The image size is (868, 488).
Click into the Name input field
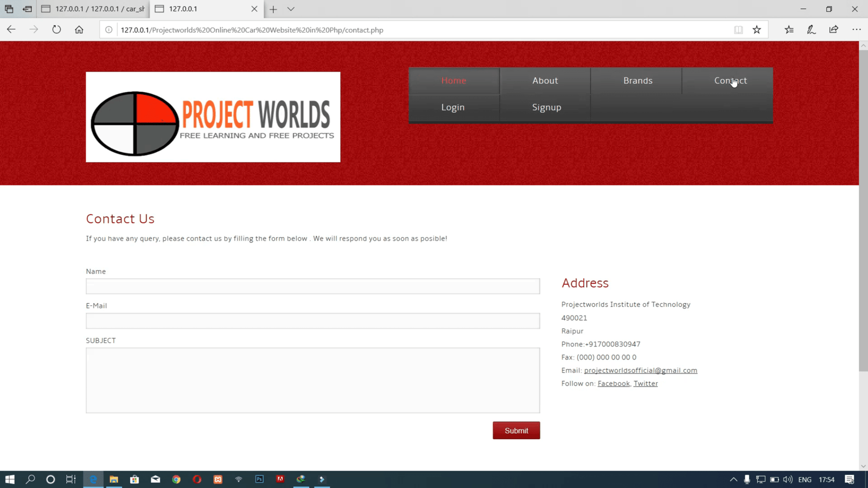[x=312, y=286]
